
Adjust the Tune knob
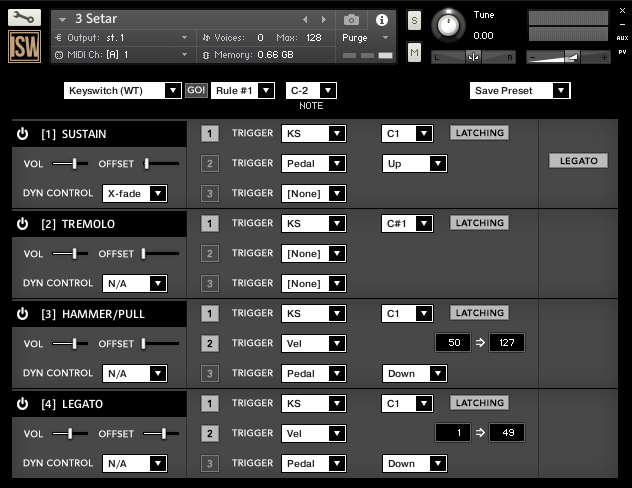pyautogui.click(x=451, y=23)
